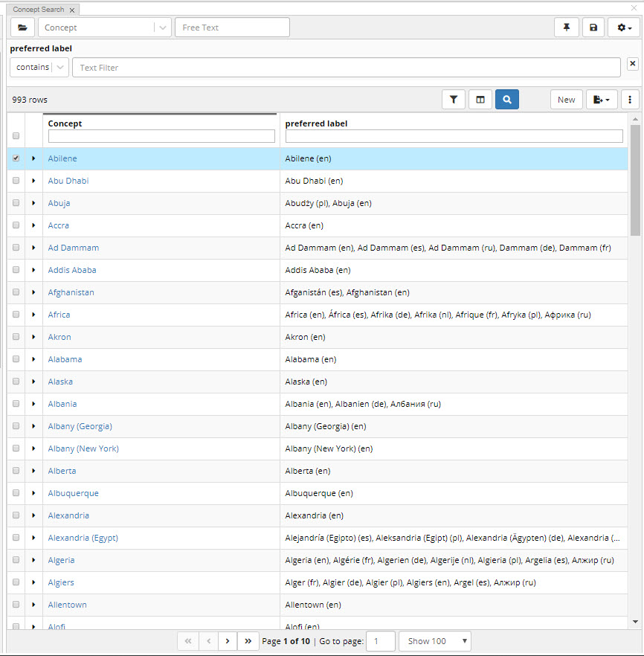Click the table vertical scrollbar thumb

click(635, 180)
